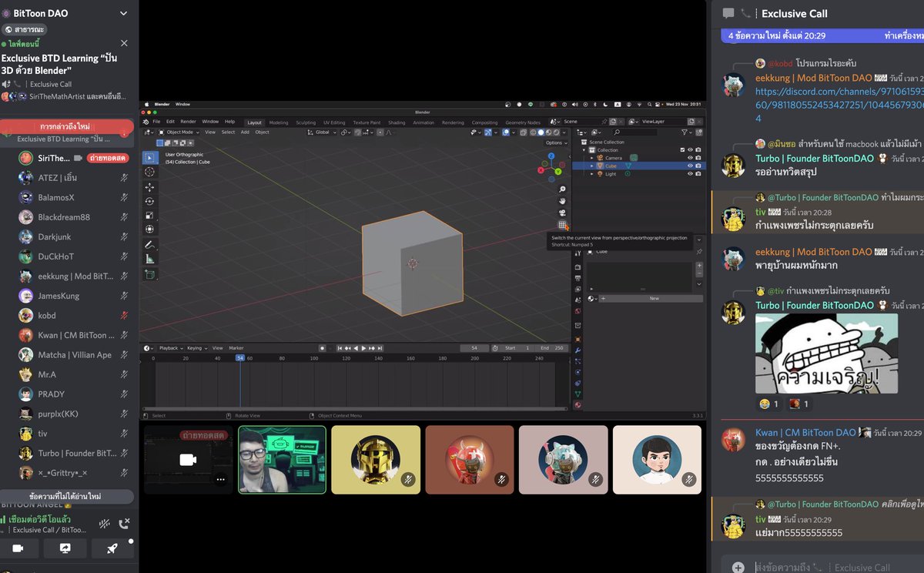The width and height of the screenshot is (924, 573).
Task: Open Global transform orientation dropdown
Action: [322, 132]
